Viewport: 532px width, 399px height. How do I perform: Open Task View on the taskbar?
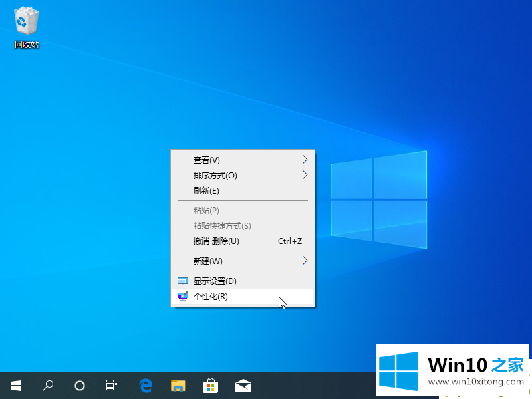[112, 385]
